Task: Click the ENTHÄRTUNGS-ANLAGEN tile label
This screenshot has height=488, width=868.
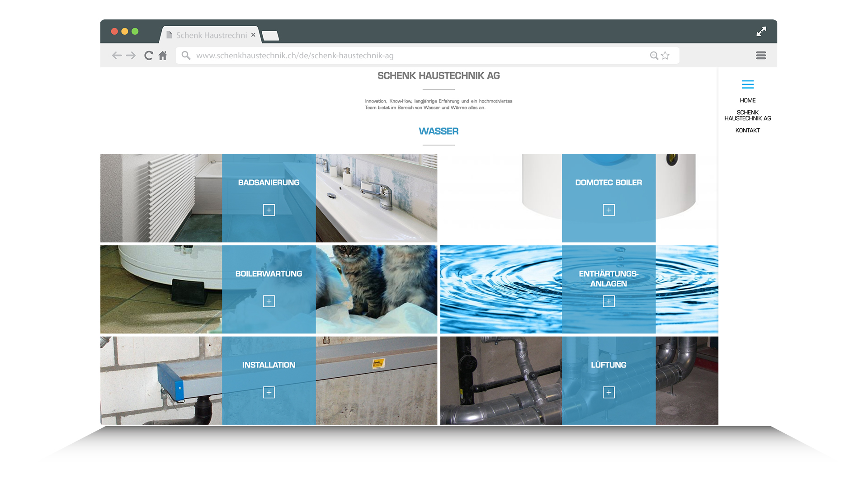Action: [609, 279]
